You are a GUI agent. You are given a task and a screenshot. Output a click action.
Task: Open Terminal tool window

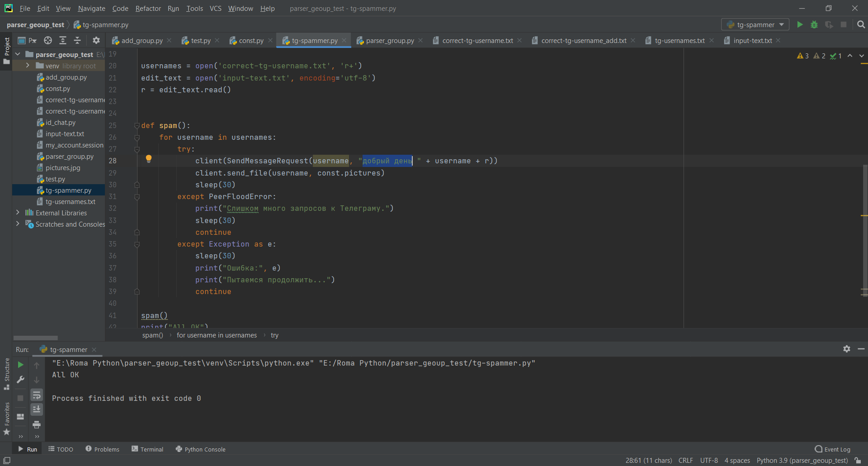[x=147, y=449]
